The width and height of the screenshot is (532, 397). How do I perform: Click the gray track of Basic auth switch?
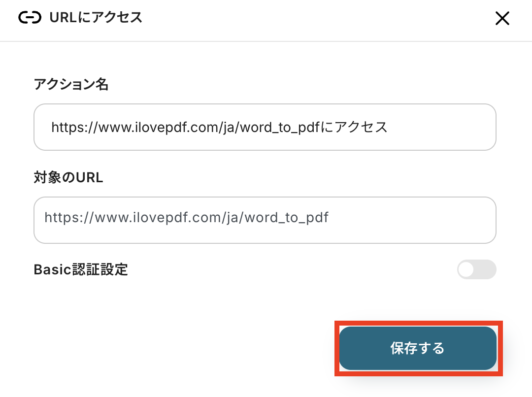(486, 269)
